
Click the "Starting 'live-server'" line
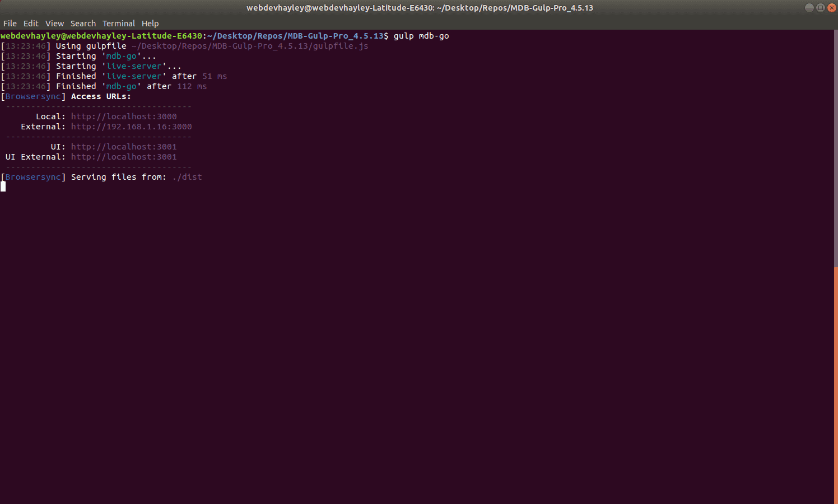(91, 66)
